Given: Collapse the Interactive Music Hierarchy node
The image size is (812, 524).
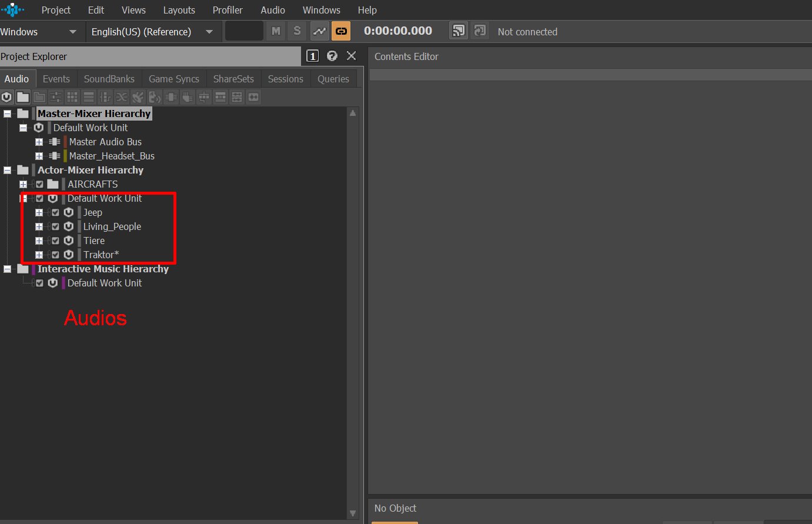Looking at the screenshot, I should click(8, 269).
